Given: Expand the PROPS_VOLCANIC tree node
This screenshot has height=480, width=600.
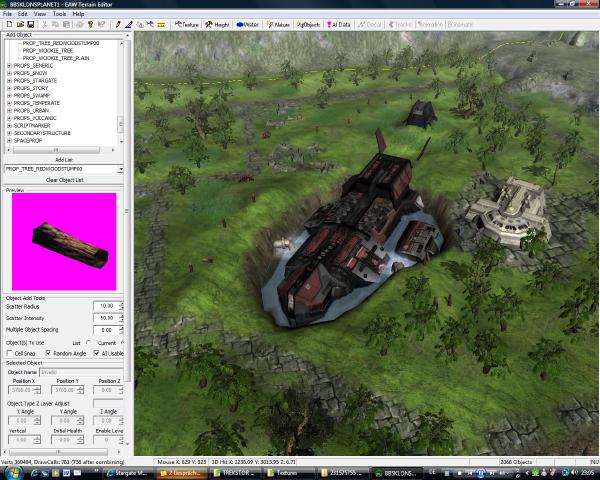Looking at the screenshot, I should point(10,118).
